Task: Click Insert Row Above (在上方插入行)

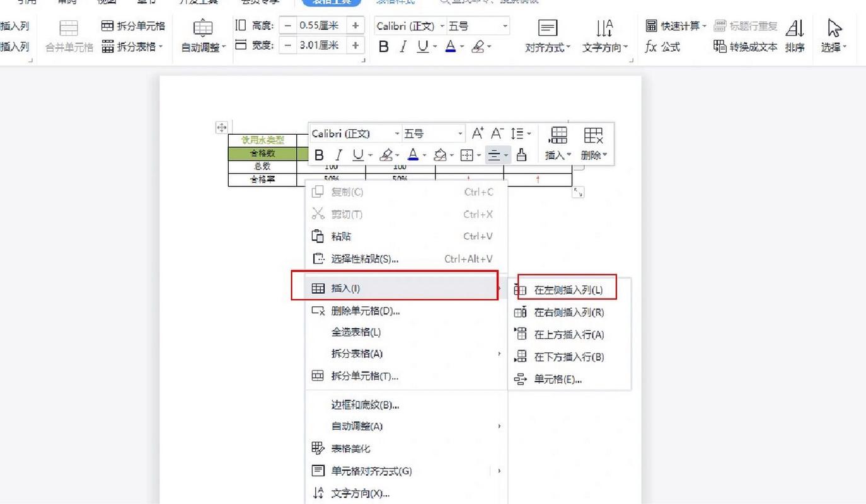Action: pyautogui.click(x=569, y=335)
